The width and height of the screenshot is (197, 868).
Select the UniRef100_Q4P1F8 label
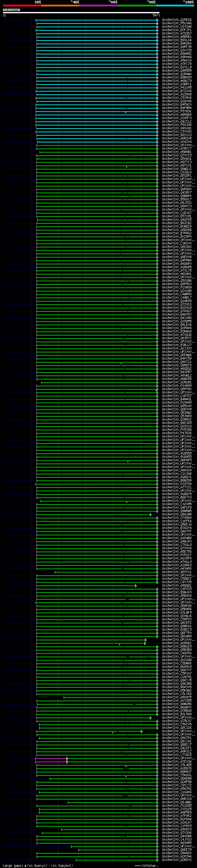click(x=177, y=507)
